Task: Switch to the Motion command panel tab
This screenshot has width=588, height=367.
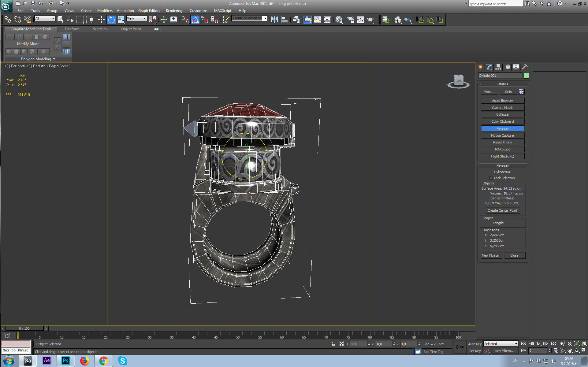Action: pos(508,67)
